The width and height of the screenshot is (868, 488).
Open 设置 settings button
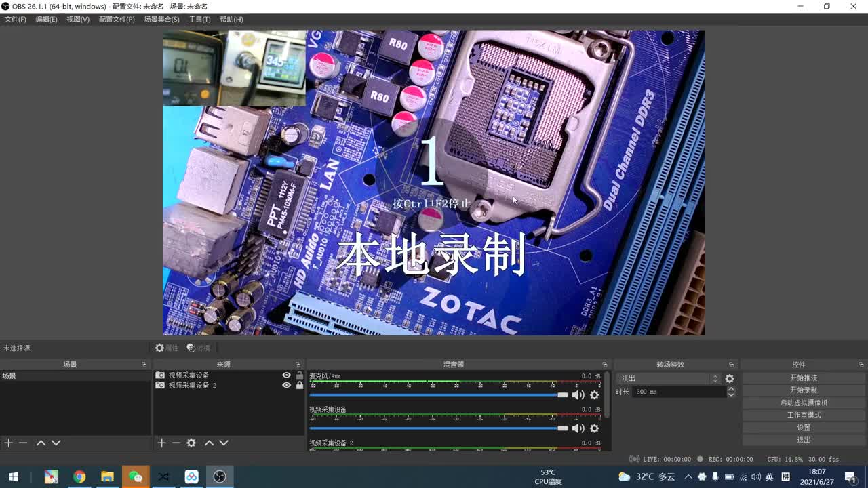pos(804,428)
